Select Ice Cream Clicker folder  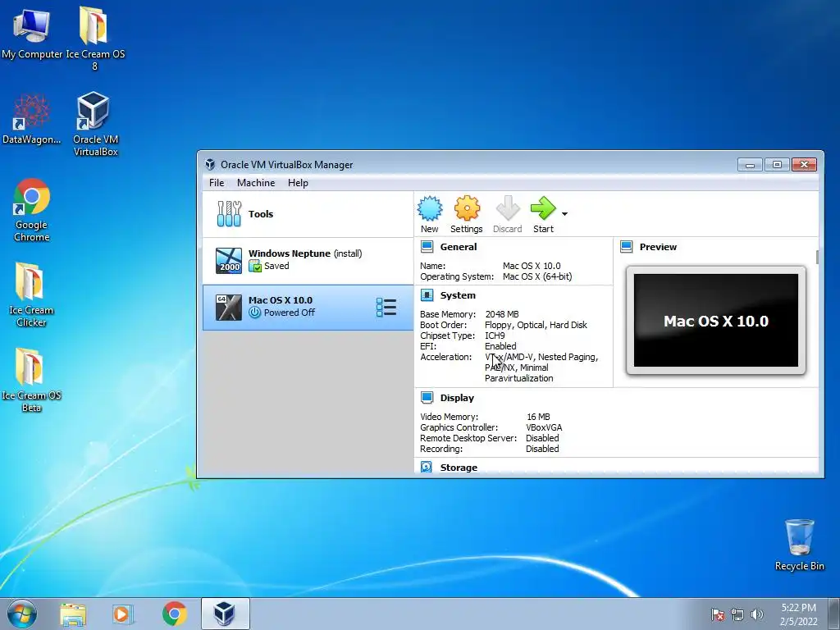point(31,295)
